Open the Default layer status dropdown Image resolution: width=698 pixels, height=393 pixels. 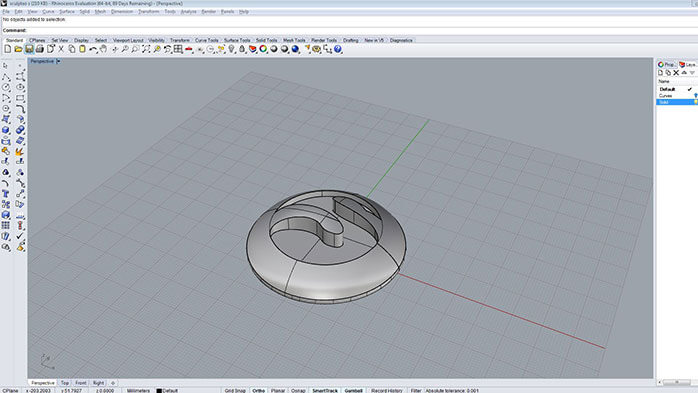coord(167,390)
